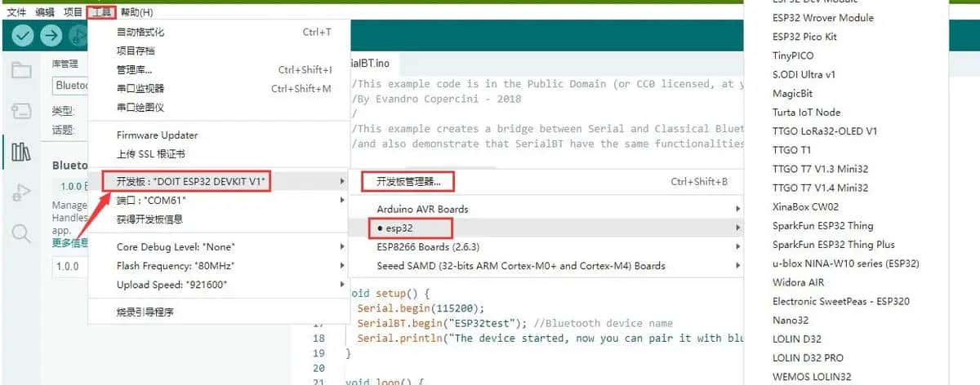Viewport: 980px width, 385px height.
Task: Select TTGO LoRa32-OLED V1 board
Action: click(825, 131)
